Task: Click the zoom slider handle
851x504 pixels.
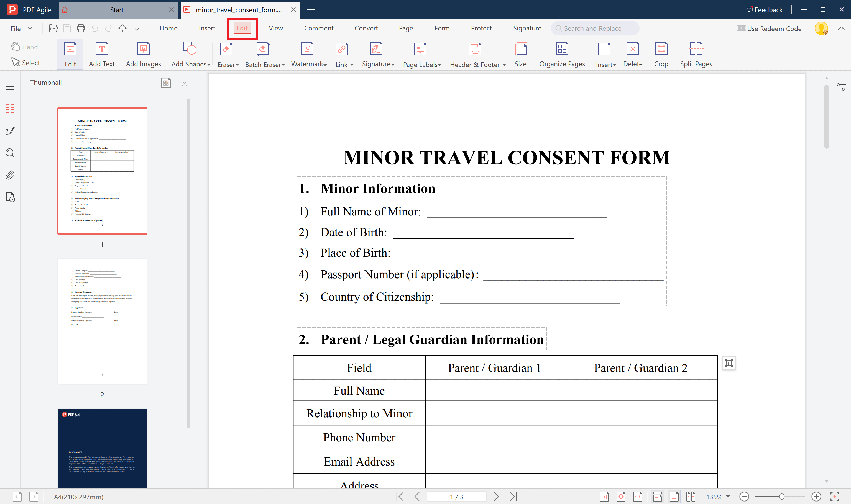Action: pyautogui.click(x=781, y=497)
